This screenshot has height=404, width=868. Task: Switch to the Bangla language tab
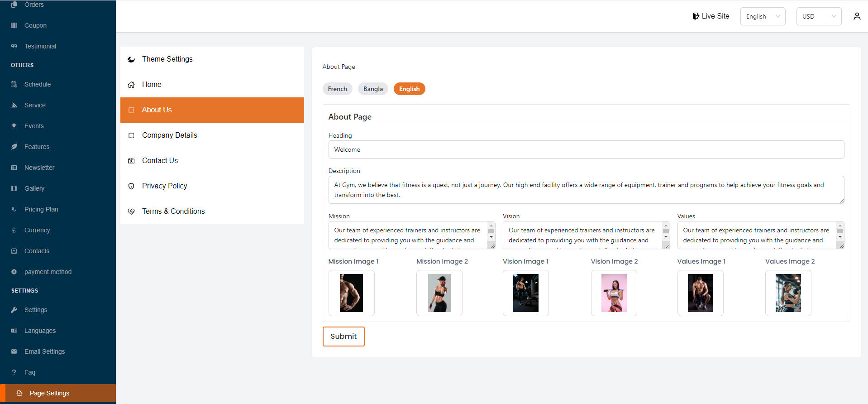(373, 89)
